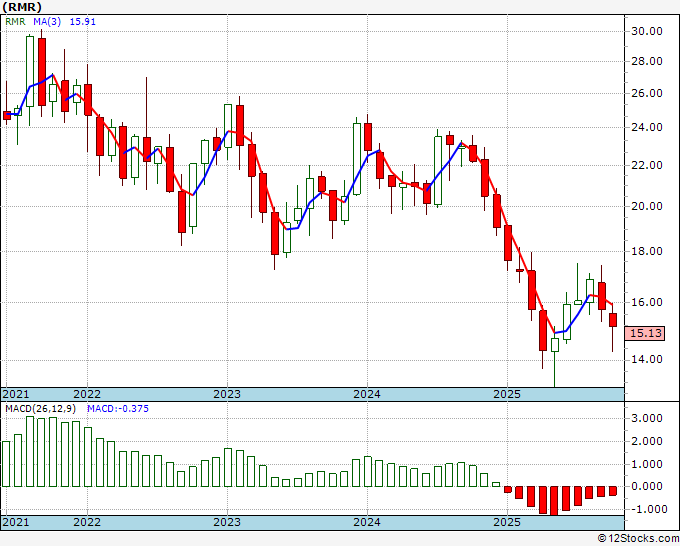The width and height of the screenshot is (680, 546).
Task: Open the 12Stocks.com copyright link
Action: [x=638, y=539]
